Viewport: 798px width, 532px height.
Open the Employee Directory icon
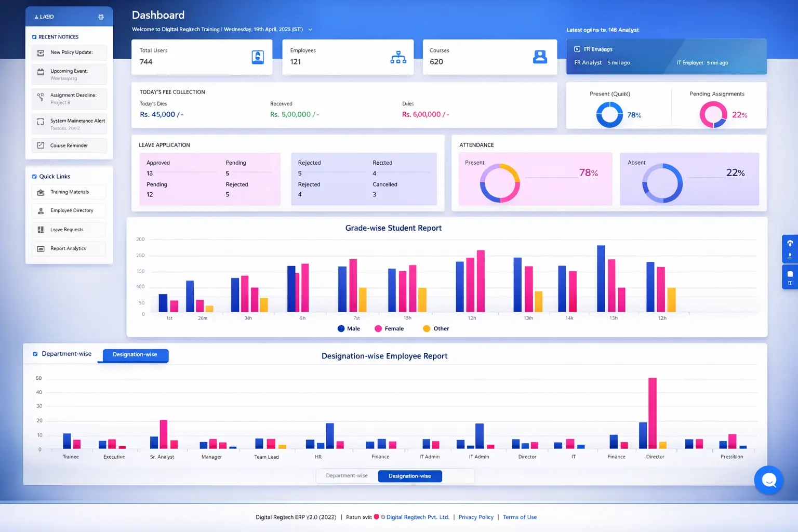coord(40,210)
